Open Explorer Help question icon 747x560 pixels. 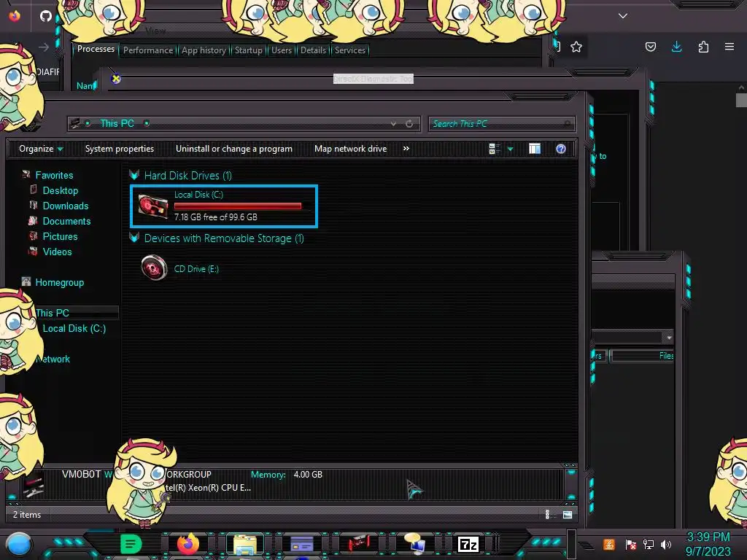(561, 149)
